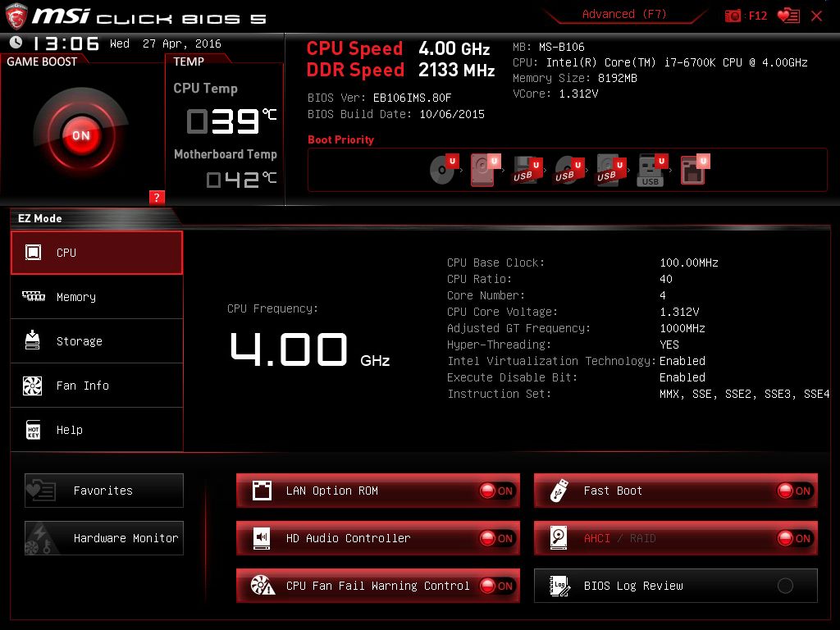This screenshot has height=630, width=840.
Task: Open Hardware Monitor
Action: [104, 538]
